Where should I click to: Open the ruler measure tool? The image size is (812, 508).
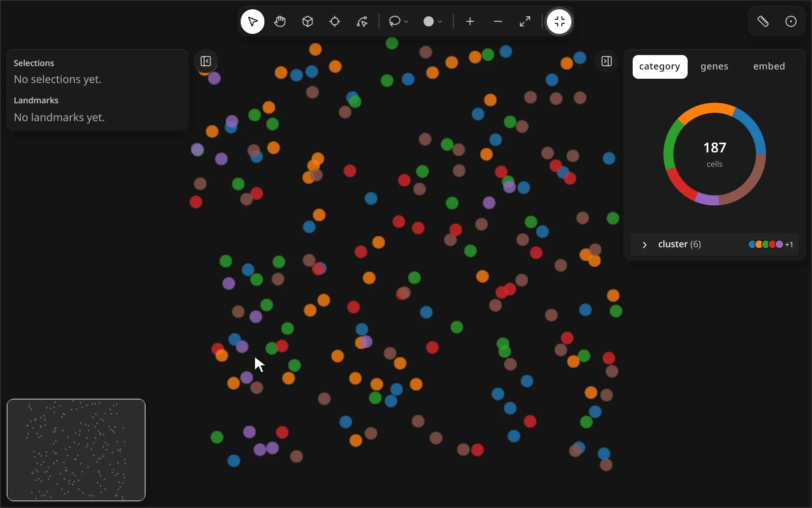click(x=763, y=22)
